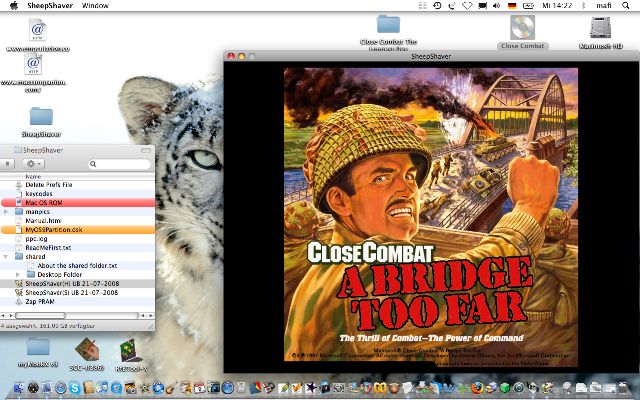
Task: Click the Time Machine menu bar icon
Action: [437, 5]
